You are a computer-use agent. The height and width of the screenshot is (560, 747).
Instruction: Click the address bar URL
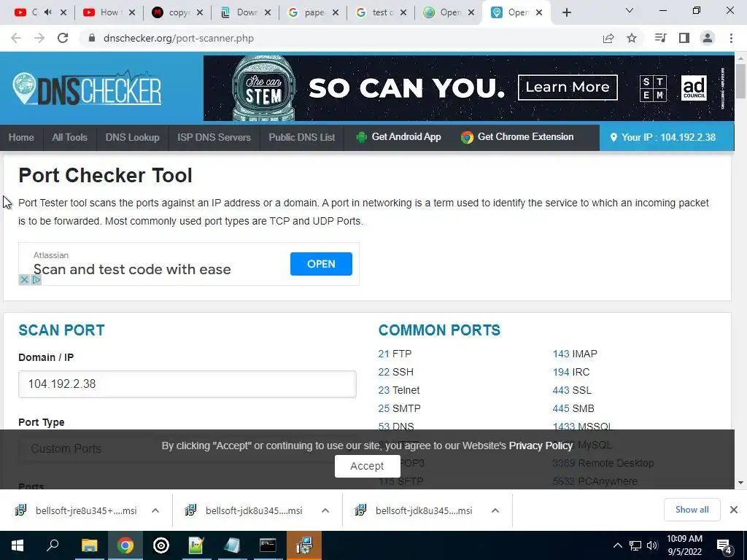point(179,38)
